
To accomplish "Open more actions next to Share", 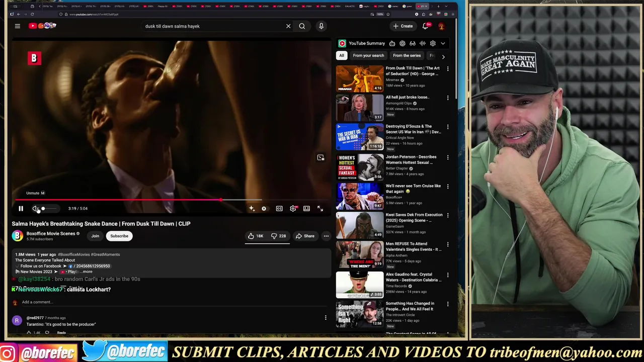I will coord(326,236).
